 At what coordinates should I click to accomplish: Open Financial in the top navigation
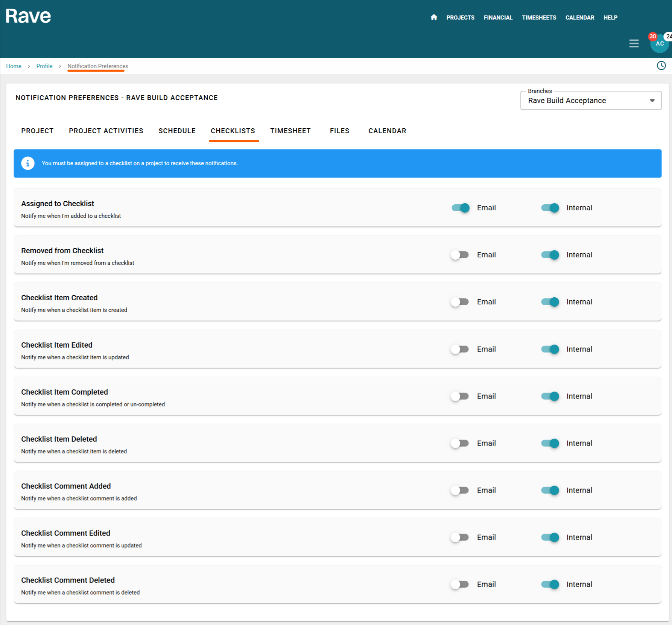[498, 18]
